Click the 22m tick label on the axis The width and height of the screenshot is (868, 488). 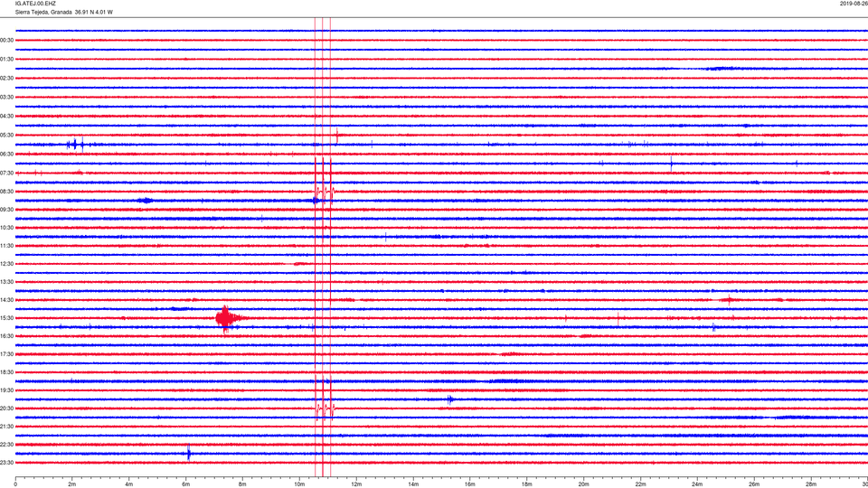[640, 484]
